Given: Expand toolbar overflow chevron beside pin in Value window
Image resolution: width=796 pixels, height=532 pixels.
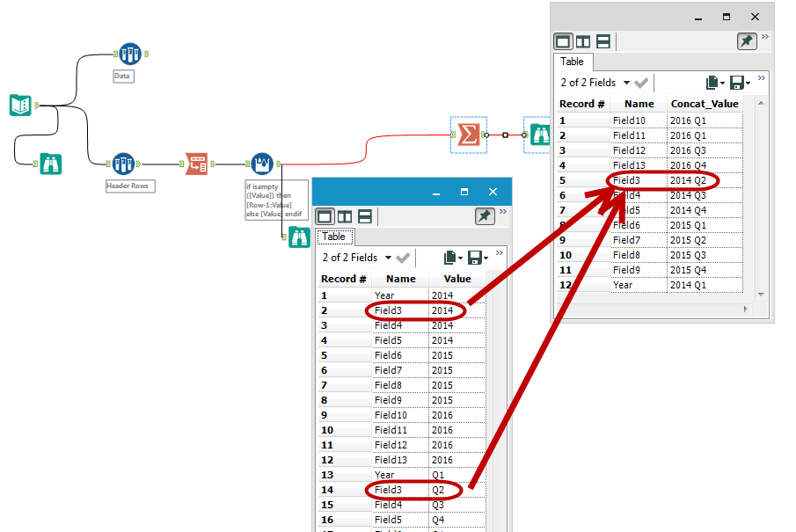Looking at the screenshot, I should pyautogui.click(x=502, y=212).
